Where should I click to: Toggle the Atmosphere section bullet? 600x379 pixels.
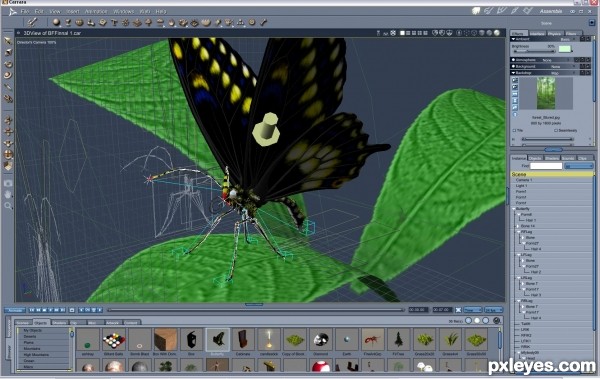tap(514, 60)
